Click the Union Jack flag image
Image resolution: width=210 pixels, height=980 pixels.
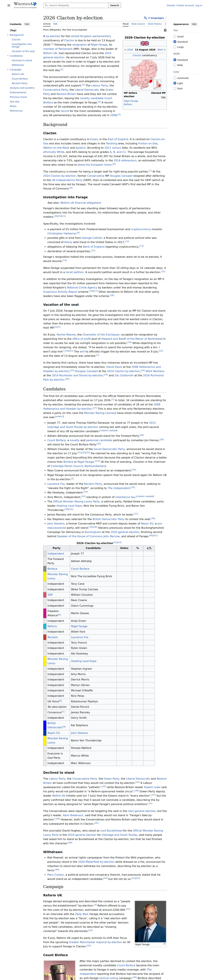click(145, 43)
